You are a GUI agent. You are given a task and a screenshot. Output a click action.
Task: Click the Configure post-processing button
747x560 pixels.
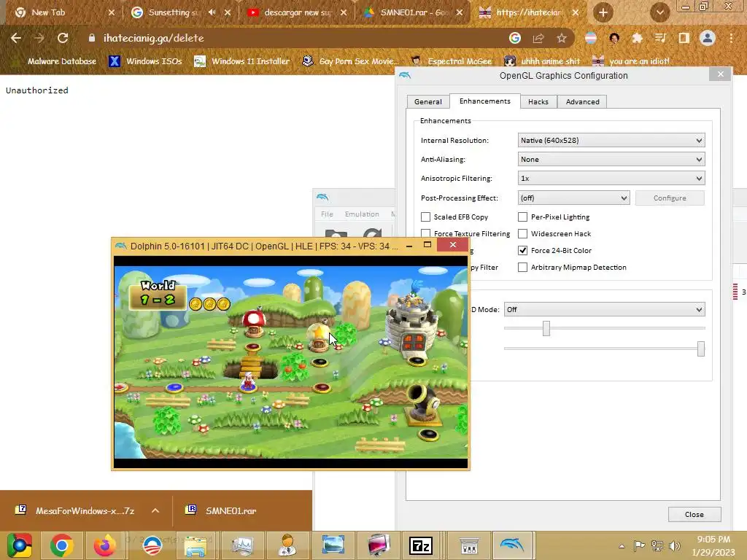click(x=670, y=198)
